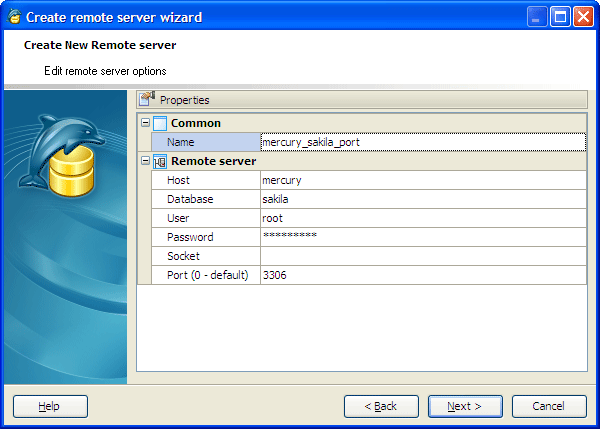Select the Database property label
The width and height of the screenshot is (600, 429).
pos(206,199)
